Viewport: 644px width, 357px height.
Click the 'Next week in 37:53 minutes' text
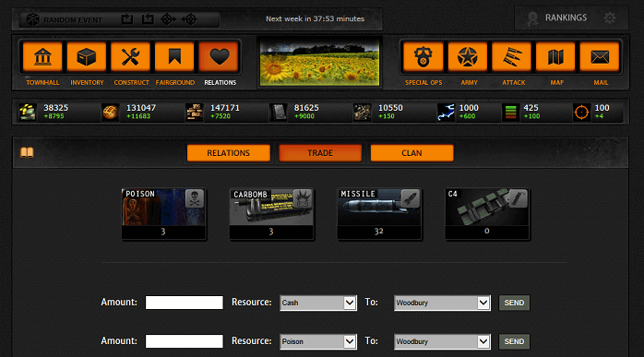(x=315, y=18)
